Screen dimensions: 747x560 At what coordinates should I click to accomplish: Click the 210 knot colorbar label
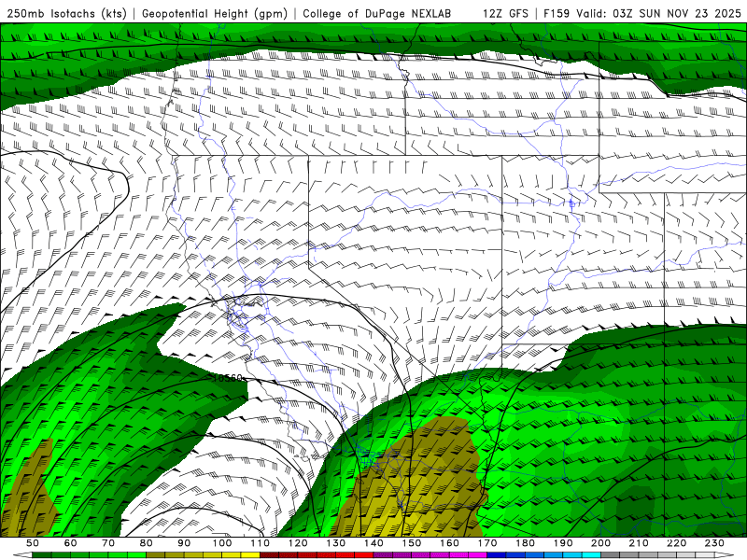639,543
